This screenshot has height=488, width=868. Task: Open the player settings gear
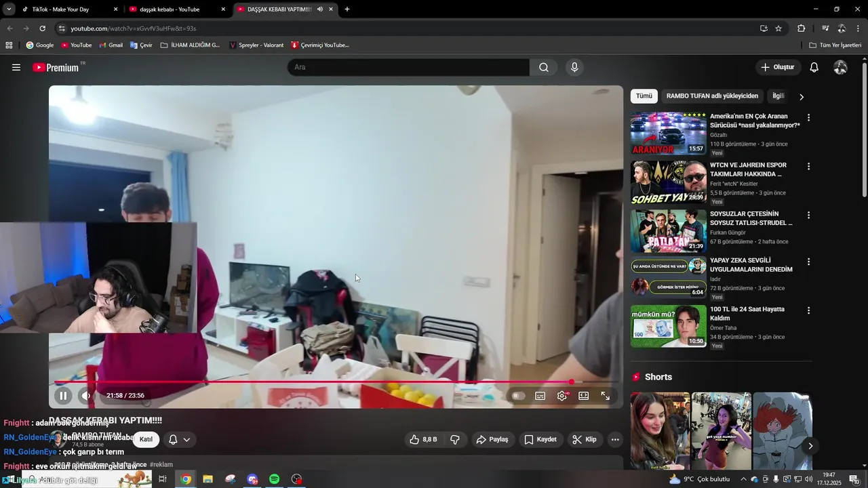tap(562, 396)
